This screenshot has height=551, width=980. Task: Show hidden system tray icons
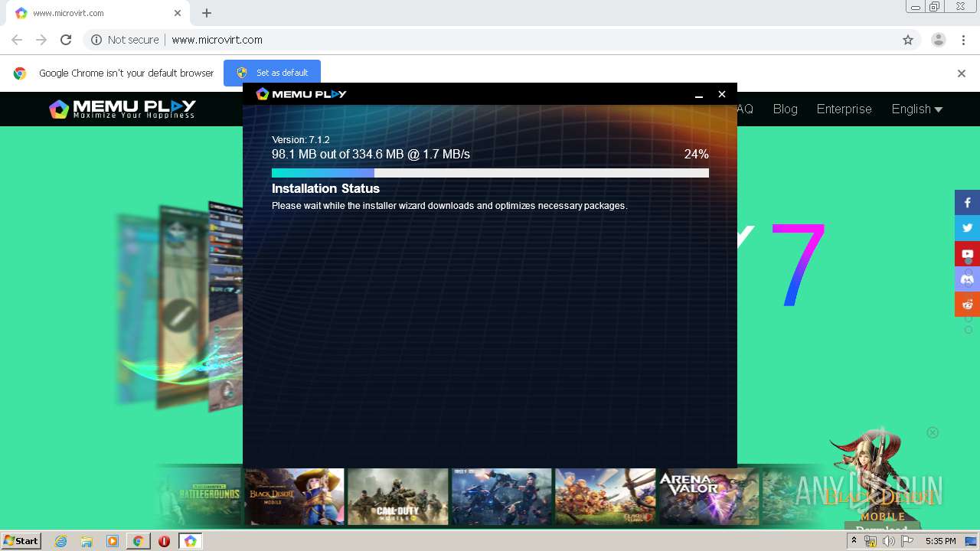tap(854, 541)
